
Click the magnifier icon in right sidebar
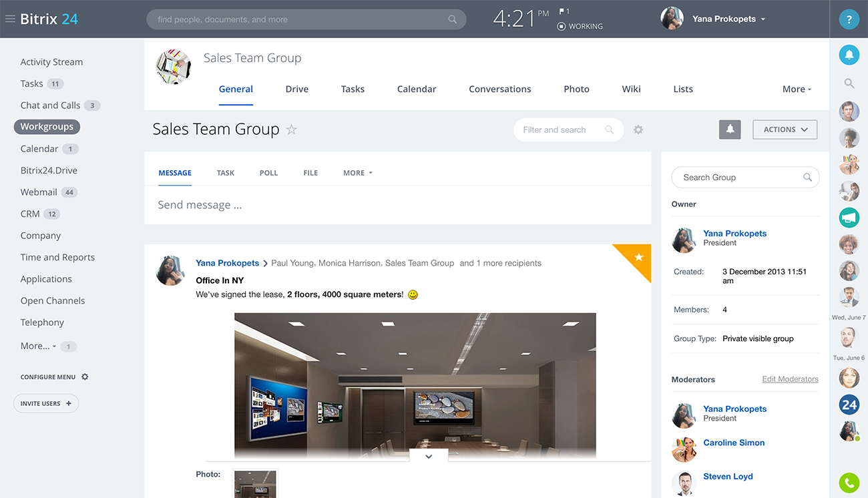click(849, 83)
